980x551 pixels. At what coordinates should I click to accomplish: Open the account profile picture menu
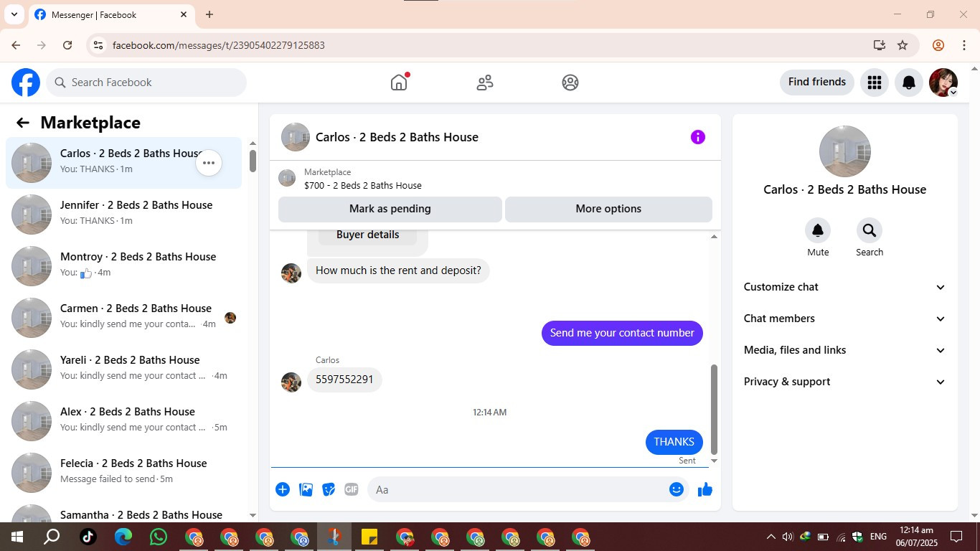[943, 83]
